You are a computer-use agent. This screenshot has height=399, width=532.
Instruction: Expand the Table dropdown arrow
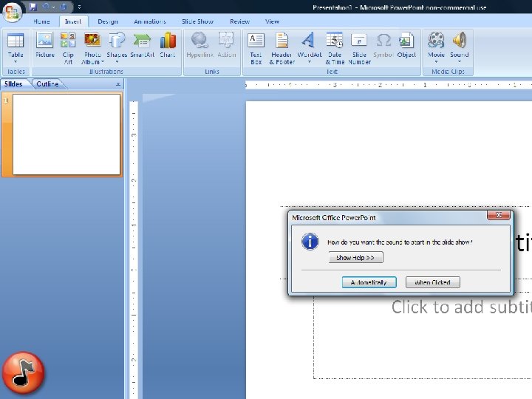(16, 62)
